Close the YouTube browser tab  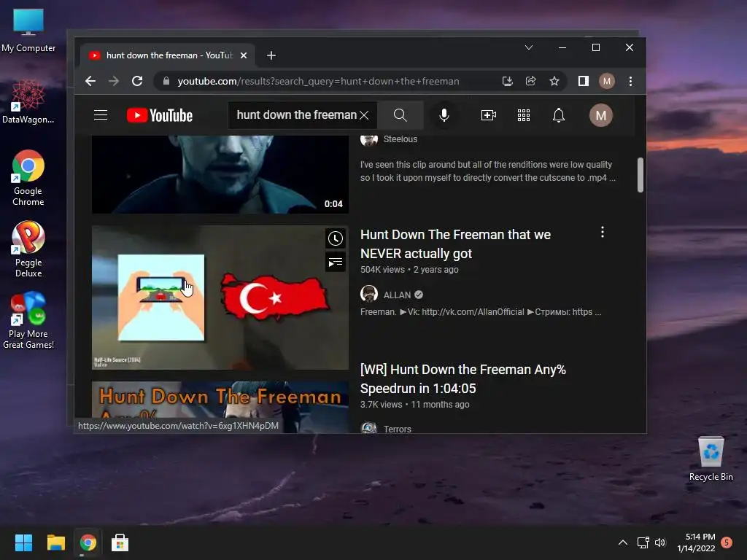click(244, 55)
